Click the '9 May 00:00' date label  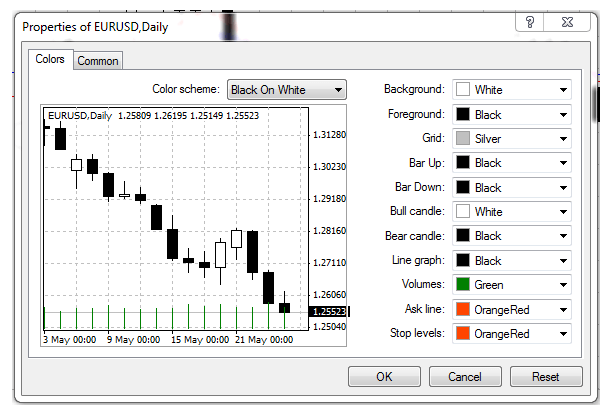[133, 340]
